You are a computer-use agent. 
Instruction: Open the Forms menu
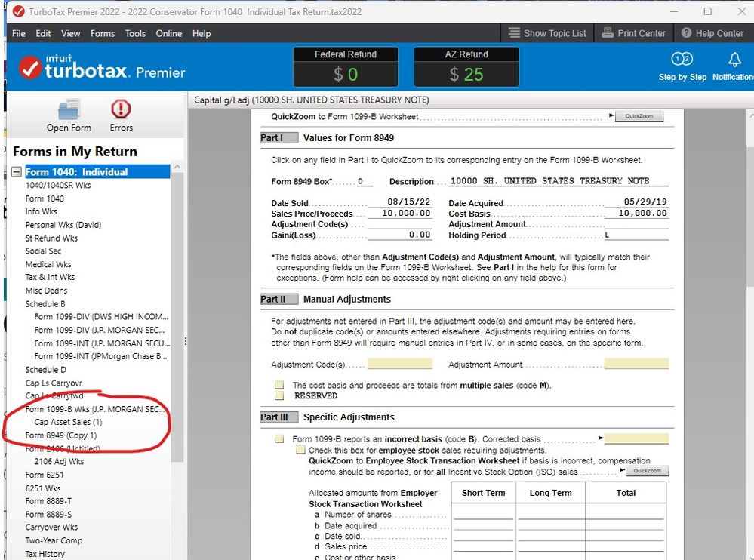[103, 33]
